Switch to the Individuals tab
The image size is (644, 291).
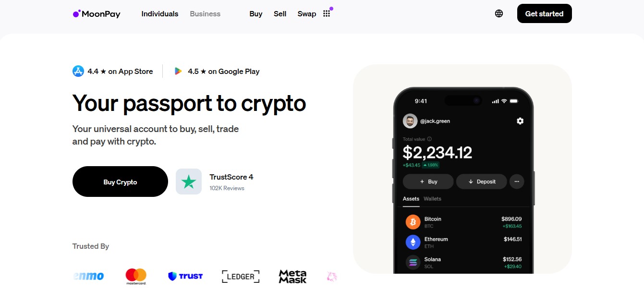pyautogui.click(x=160, y=14)
